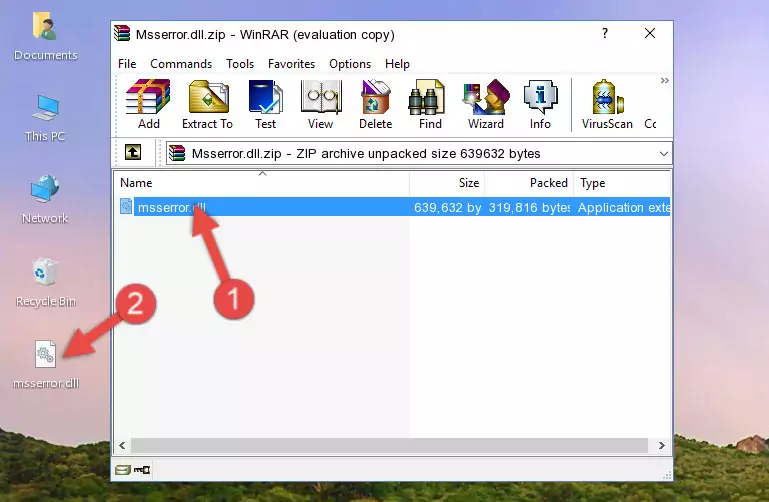Screen dimensions: 769x502
Task: Sort by the Size column header
Action: pyautogui.click(x=447, y=183)
